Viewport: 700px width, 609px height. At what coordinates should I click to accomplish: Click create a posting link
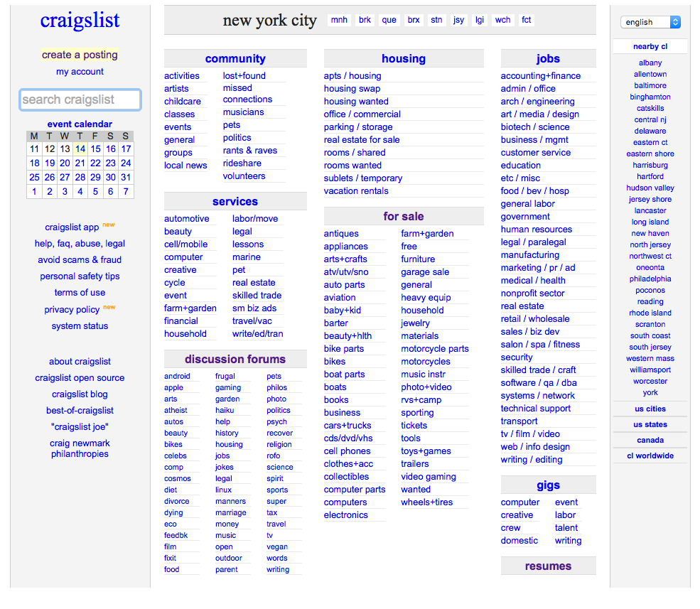pyautogui.click(x=80, y=55)
